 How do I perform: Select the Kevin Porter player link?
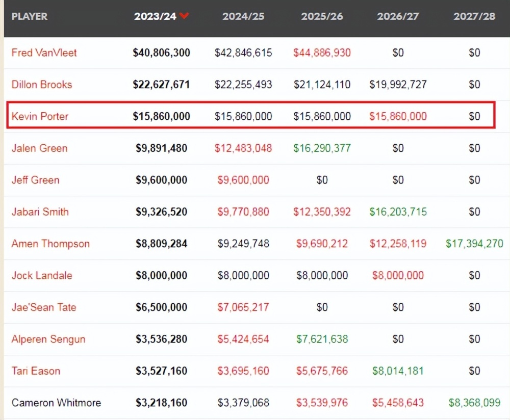click(40, 116)
